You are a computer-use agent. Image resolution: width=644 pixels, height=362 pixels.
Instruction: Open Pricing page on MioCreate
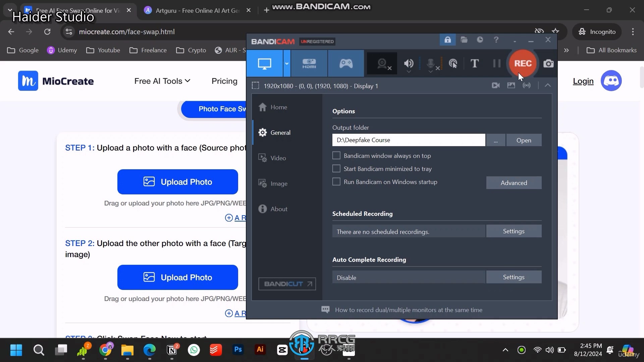tap(224, 81)
